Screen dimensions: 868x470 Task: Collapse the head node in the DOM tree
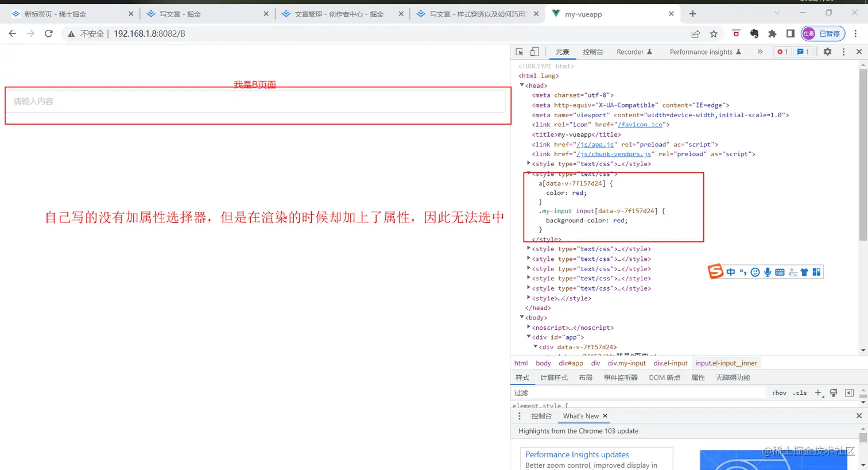[x=522, y=85]
